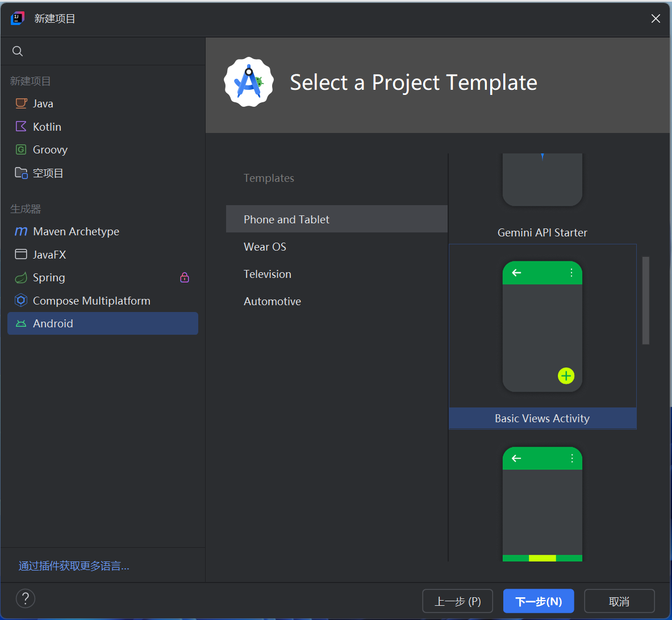Click 下一步(N) next button

tap(539, 601)
